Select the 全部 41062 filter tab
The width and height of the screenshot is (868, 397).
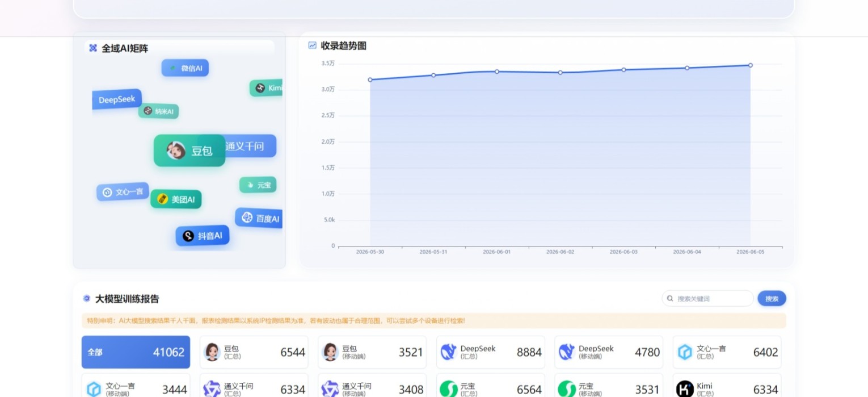(x=136, y=352)
